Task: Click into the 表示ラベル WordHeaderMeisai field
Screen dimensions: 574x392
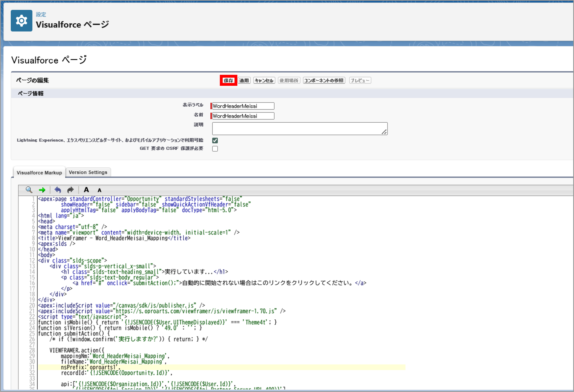Action: click(x=243, y=106)
